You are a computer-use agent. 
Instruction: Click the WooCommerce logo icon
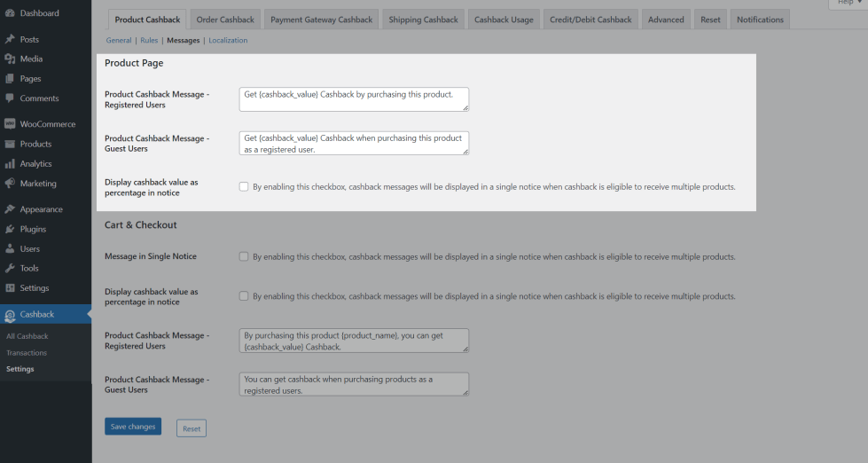click(x=10, y=124)
